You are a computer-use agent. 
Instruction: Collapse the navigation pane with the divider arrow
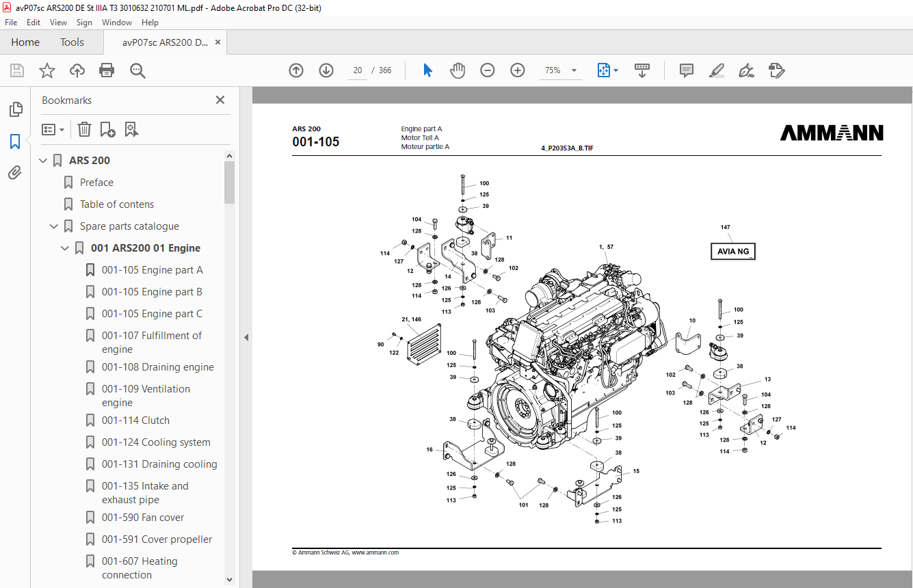pos(246,337)
